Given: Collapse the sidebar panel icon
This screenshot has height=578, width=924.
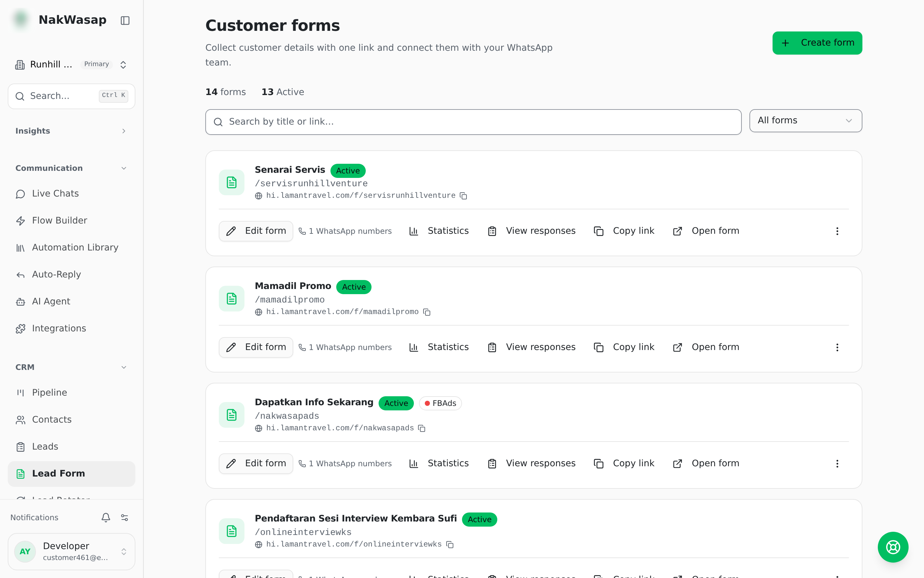Looking at the screenshot, I should 125,20.
